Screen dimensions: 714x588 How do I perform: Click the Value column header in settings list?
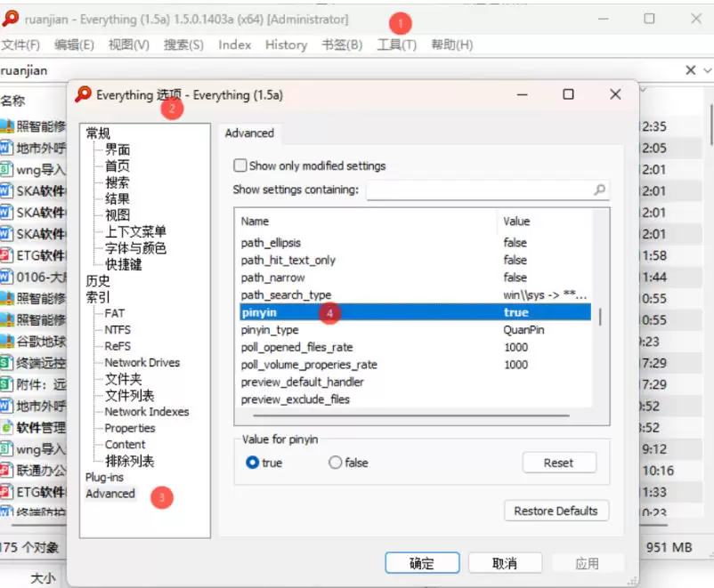(544, 222)
